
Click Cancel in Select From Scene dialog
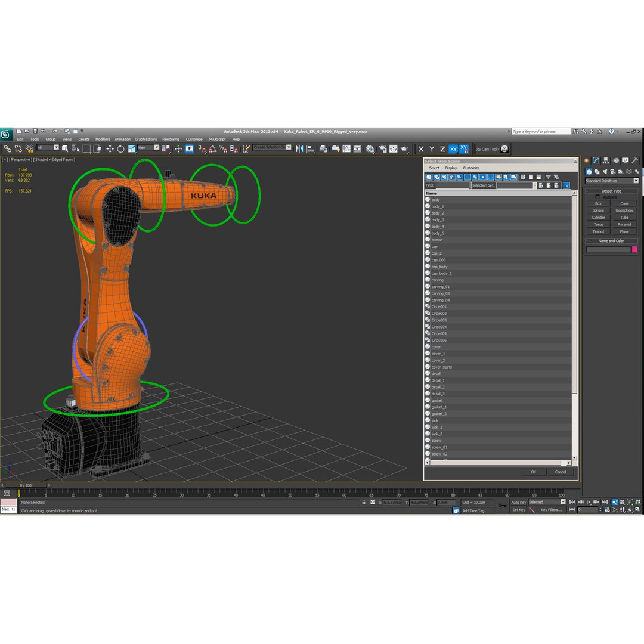(x=560, y=472)
